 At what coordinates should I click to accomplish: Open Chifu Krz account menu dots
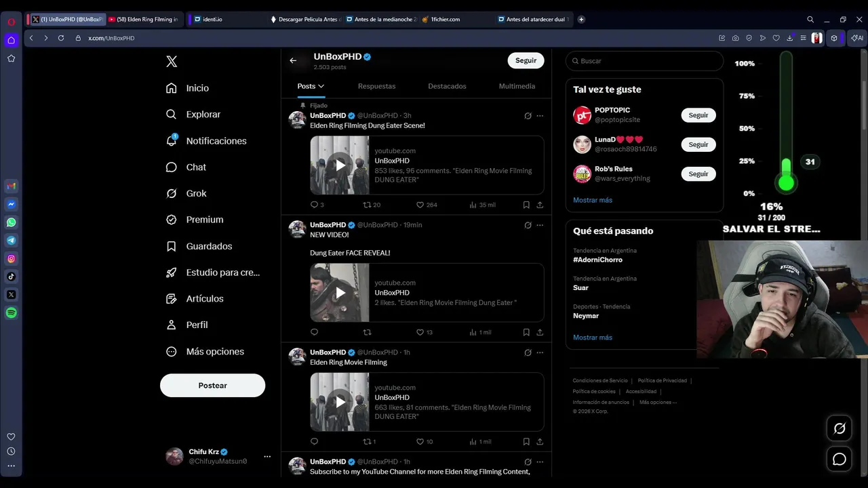267,456
